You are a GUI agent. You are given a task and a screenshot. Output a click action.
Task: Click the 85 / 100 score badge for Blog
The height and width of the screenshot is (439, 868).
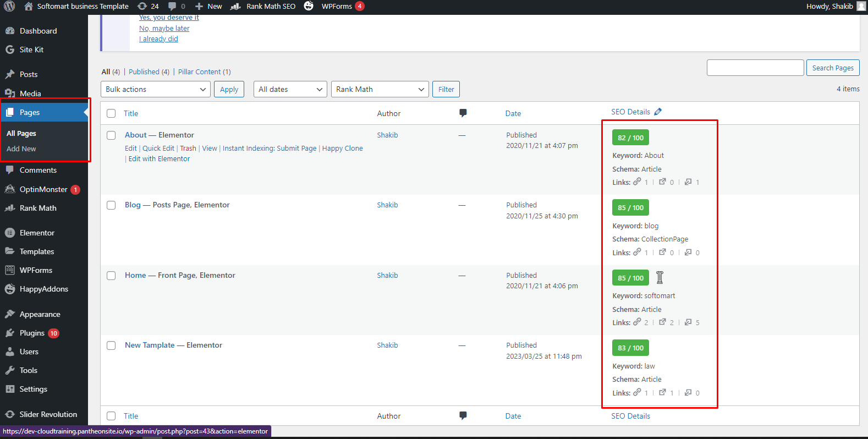(630, 208)
